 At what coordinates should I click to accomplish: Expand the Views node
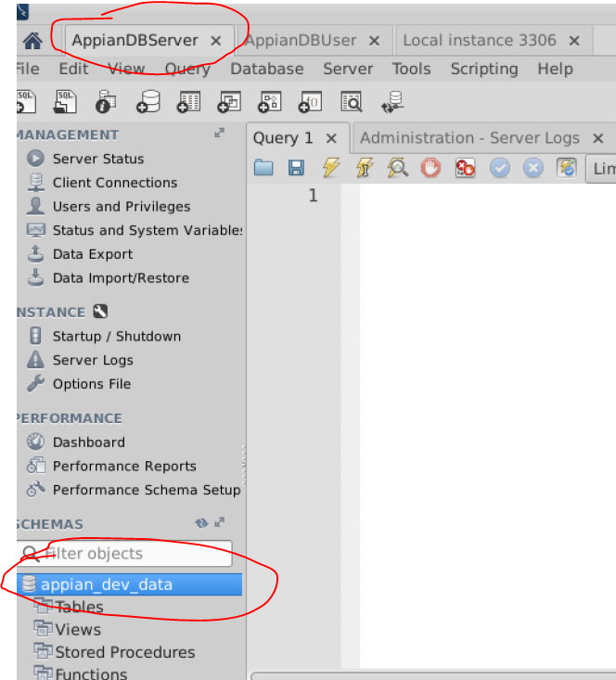click(x=78, y=630)
